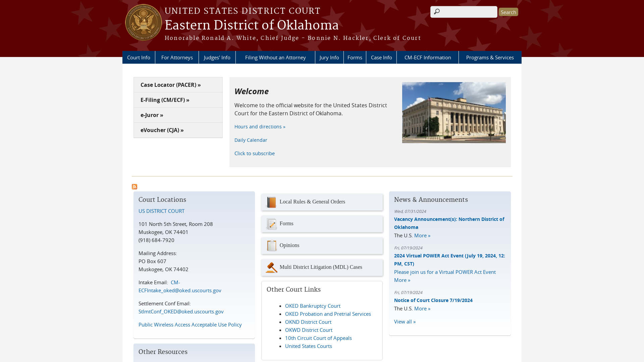Open E-Filing (CM/ECF) link
Image resolution: width=644 pixels, height=362 pixels.
tap(178, 100)
